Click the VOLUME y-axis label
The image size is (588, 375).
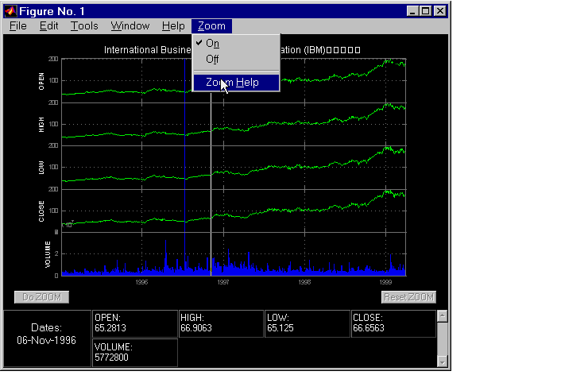tap(48, 254)
